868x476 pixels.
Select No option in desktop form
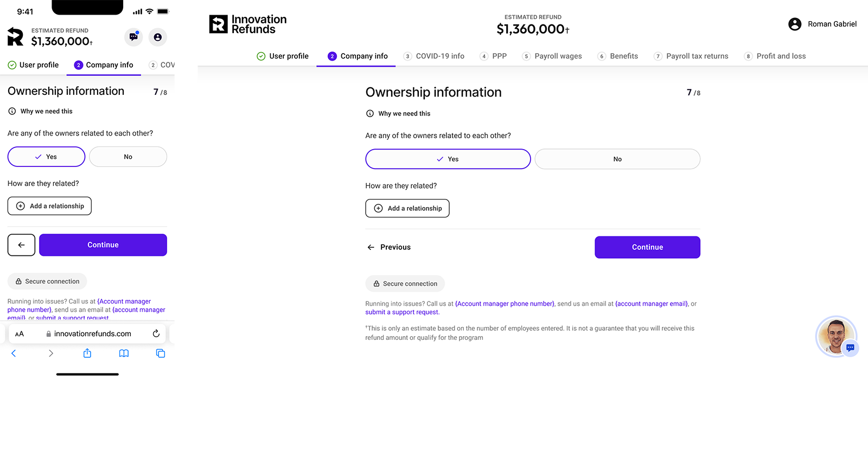(617, 159)
